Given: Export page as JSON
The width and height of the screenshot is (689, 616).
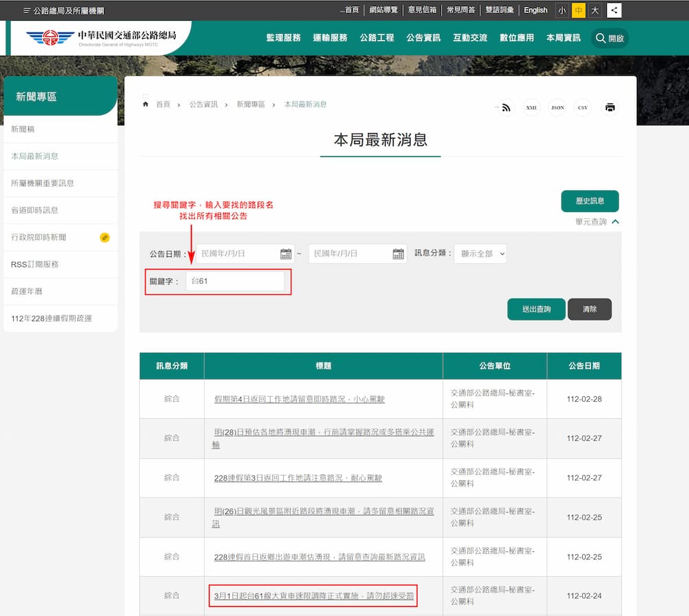Looking at the screenshot, I should pyautogui.click(x=557, y=107).
